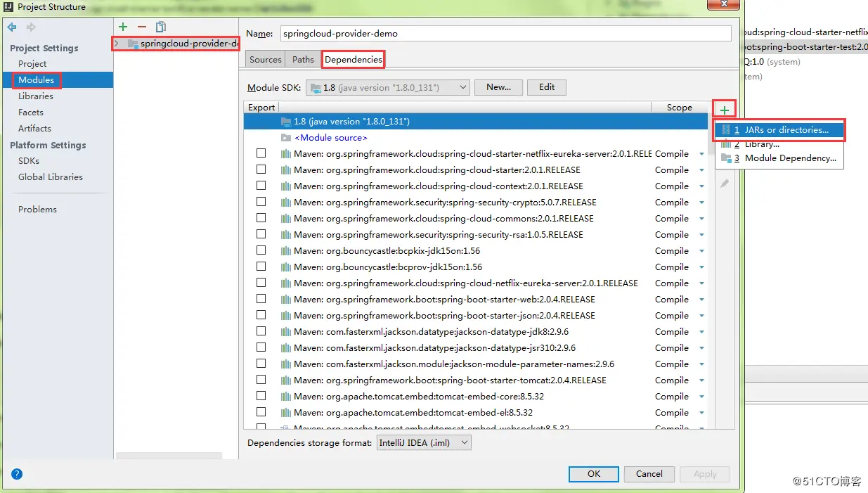Click the Cancel button

[x=649, y=474]
